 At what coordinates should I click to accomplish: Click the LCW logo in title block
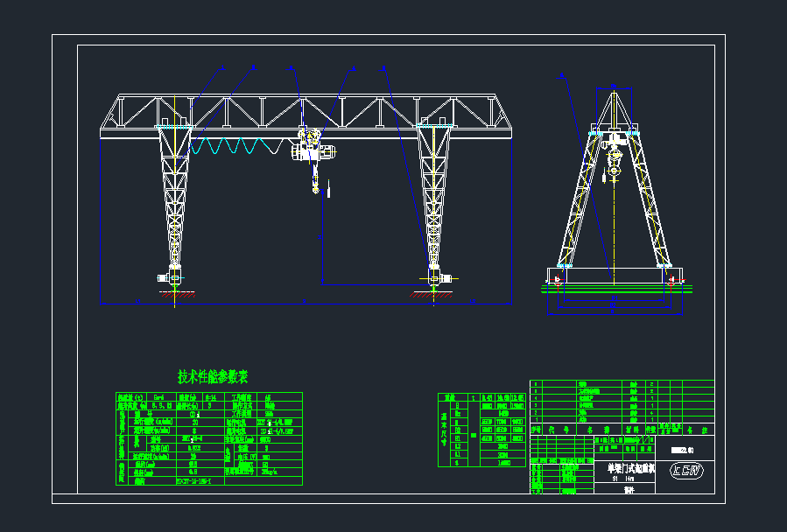687,470
